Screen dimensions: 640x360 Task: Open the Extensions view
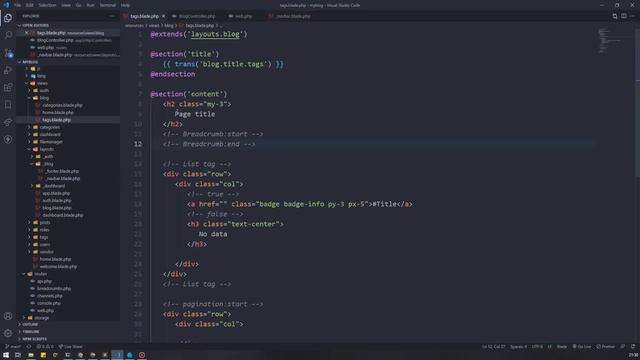8,87
